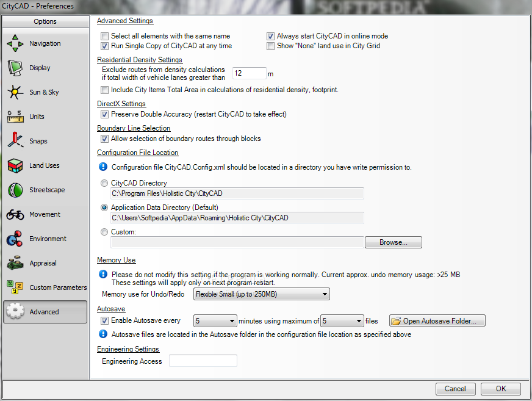Select CityCAD Directory radio option
This screenshot has width=532, height=401.
tap(104, 183)
